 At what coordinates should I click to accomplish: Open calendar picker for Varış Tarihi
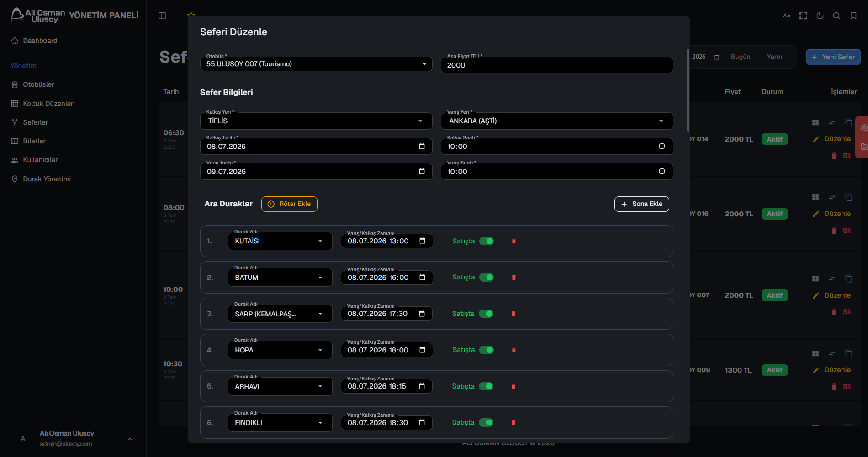click(x=422, y=171)
